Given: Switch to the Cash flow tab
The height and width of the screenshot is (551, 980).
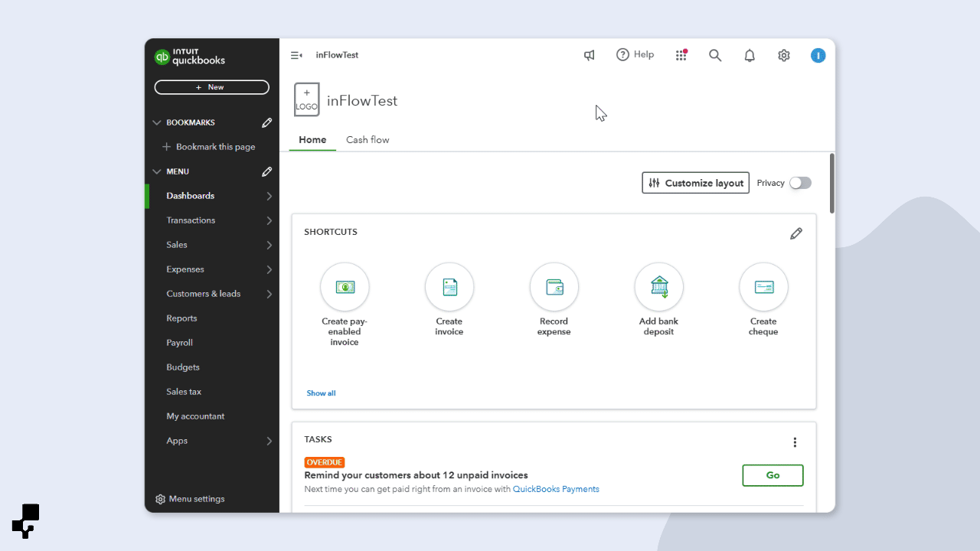Looking at the screenshot, I should [x=367, y=139].
